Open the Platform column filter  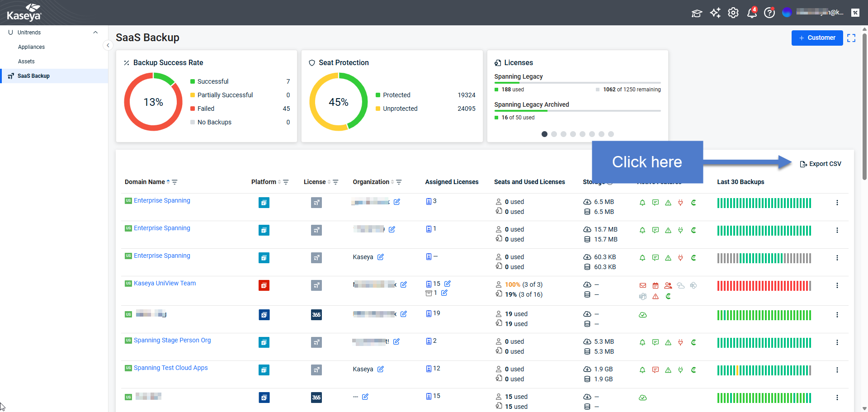(286, 182)
